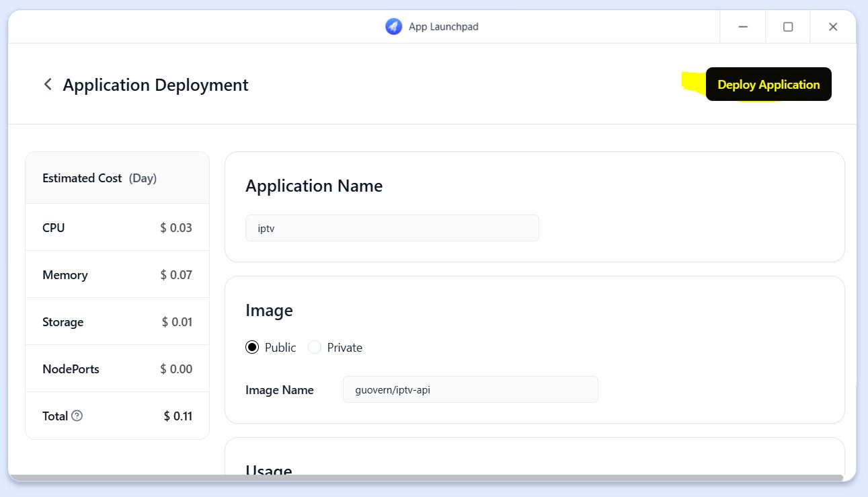Close the App Launchpad window
The image size is (868, 497).
coord(833,27)
